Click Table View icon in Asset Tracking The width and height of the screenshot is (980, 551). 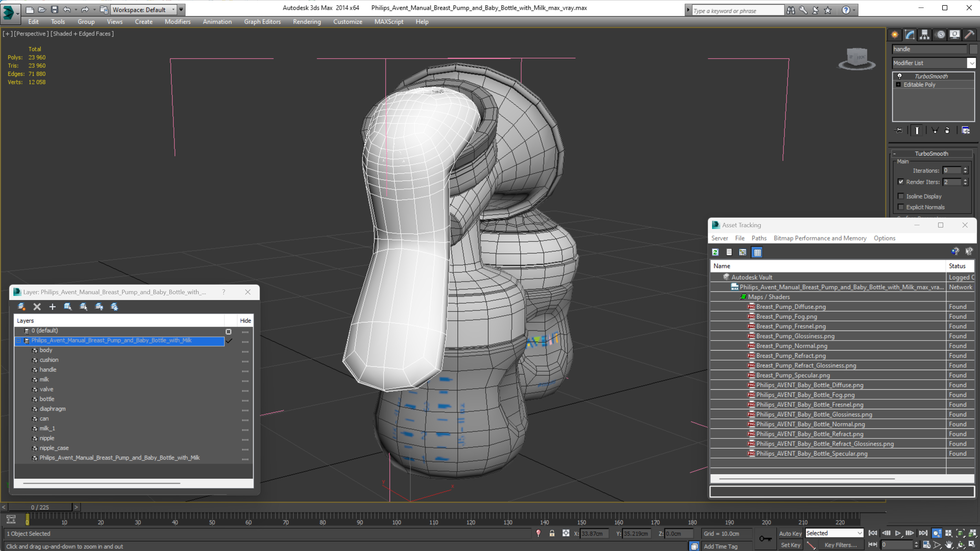[757, 252]
